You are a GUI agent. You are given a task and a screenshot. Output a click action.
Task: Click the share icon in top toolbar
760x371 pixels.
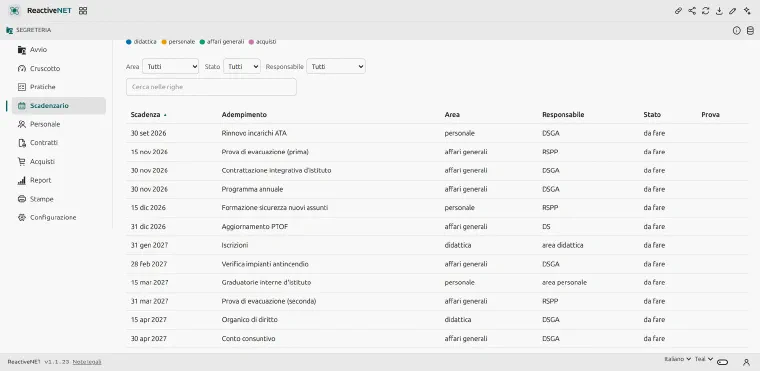pyautogui.click(x=692, y=11)
